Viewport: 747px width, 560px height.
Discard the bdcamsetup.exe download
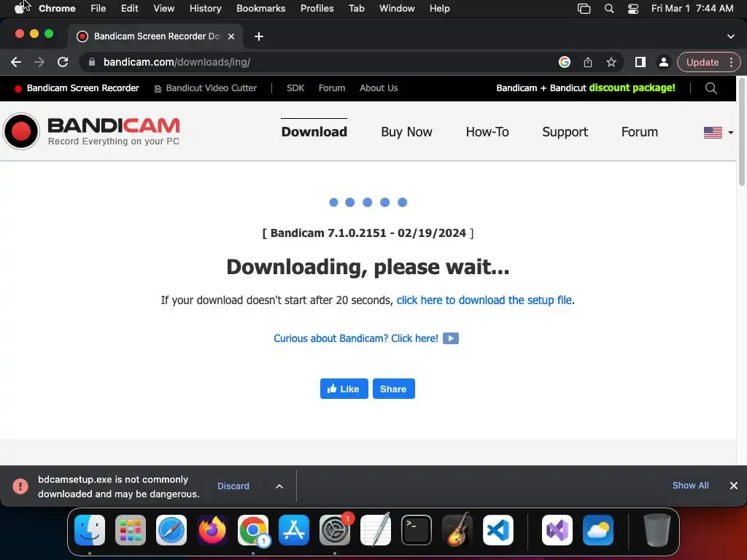pos(233,486)
